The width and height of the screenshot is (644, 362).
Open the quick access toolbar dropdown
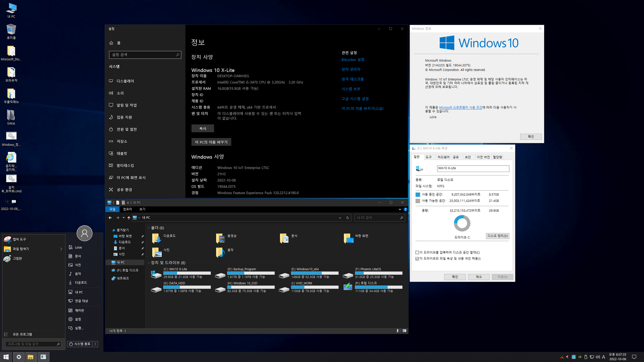128,203
